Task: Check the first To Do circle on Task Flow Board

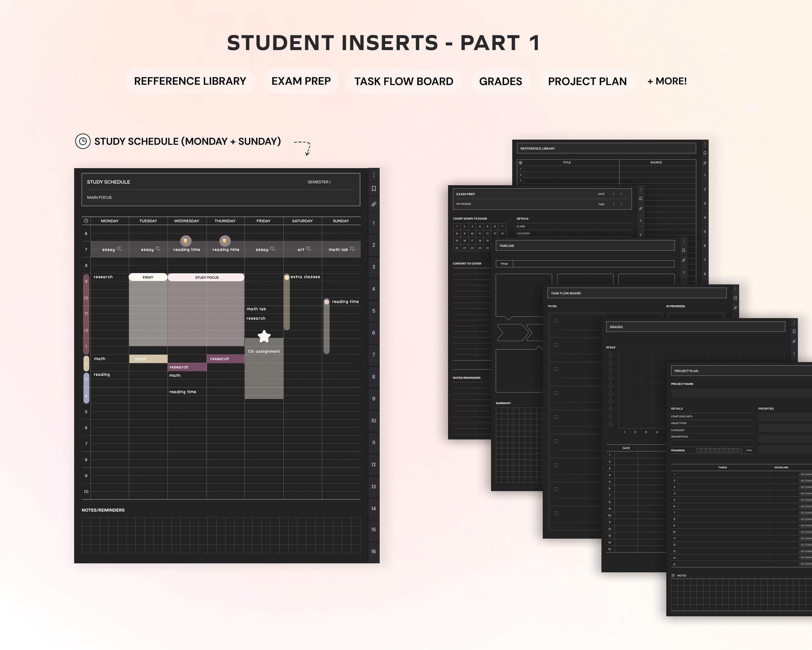Action: [x=556, y=321]
